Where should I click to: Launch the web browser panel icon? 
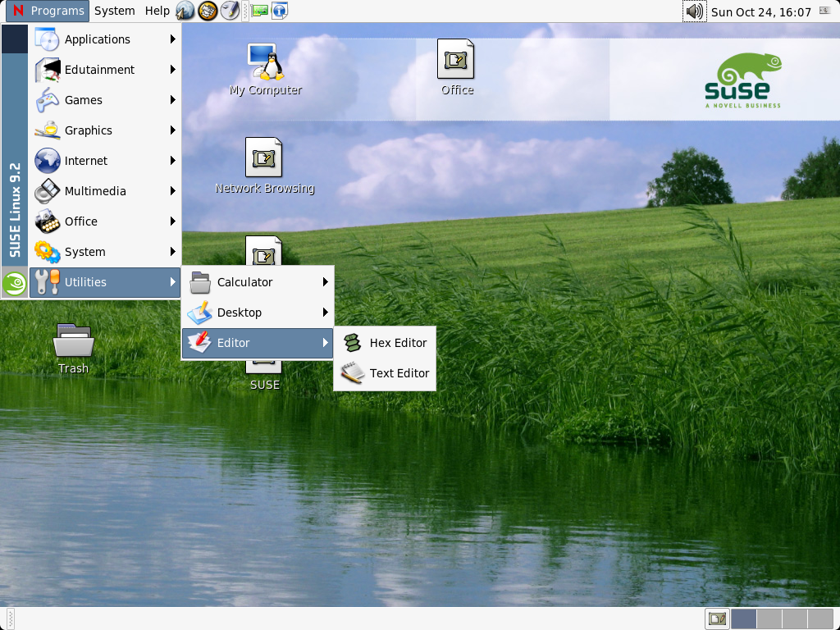(x=185, y=11)
